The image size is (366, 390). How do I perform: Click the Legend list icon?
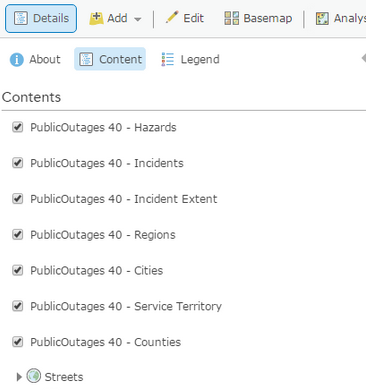[168, 59]
